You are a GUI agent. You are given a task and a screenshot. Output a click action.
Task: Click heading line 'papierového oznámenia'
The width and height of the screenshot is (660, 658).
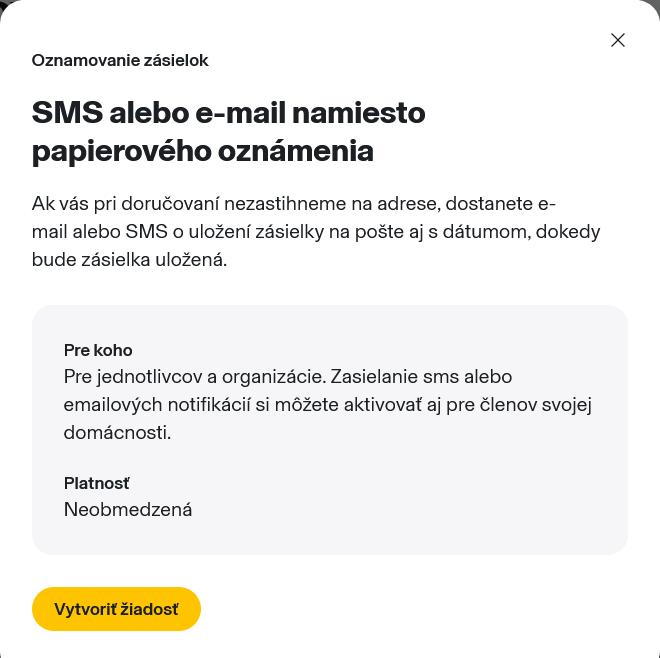pos(202,151)
